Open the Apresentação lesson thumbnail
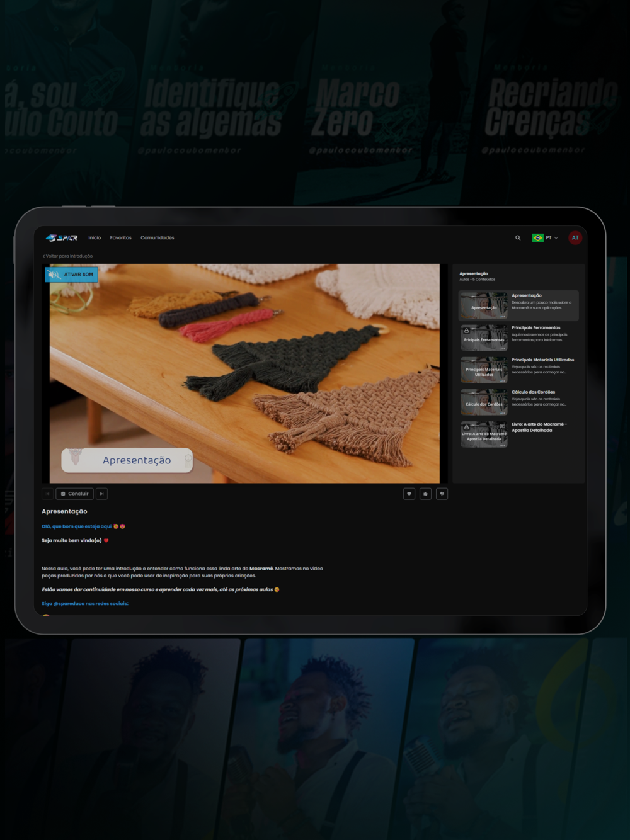The height and width of the screenshot is (840, 630). pos(484,305)
